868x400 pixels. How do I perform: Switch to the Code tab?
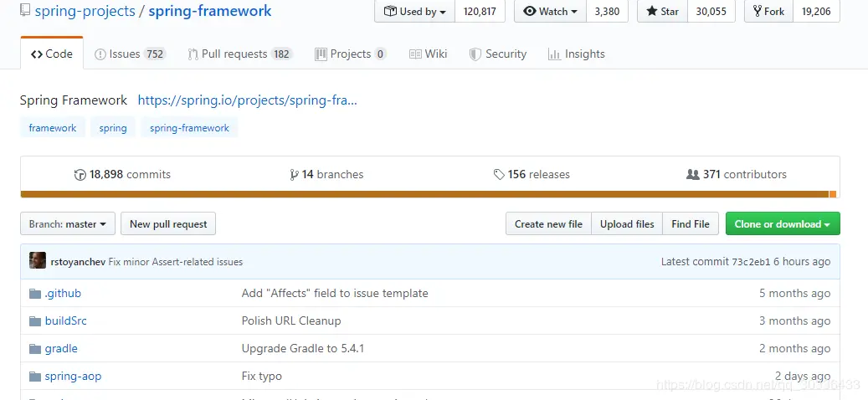(x=52, y=54)
